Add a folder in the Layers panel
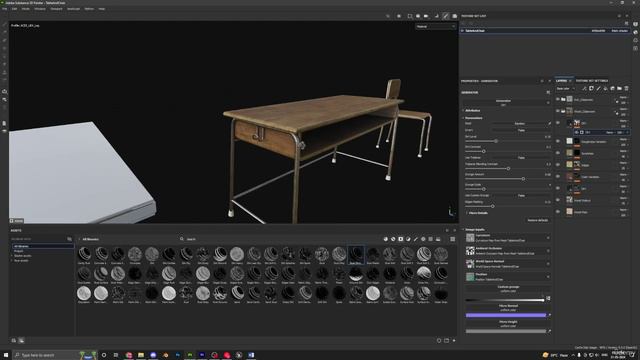Screen dimensions: 640x360 point(619,89)
